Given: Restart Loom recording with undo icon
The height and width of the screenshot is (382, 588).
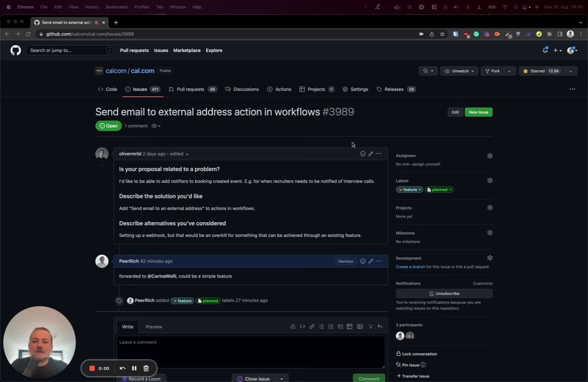Looking at the screenshot, I should click(122, 368).
